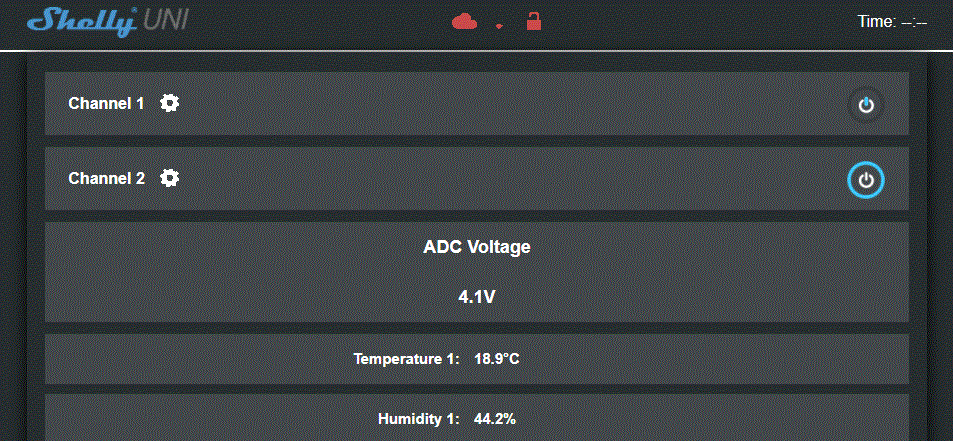Screen dimensions: 953x441
Task: Click the 44.2% humidity value
Action: click(495, 419)
